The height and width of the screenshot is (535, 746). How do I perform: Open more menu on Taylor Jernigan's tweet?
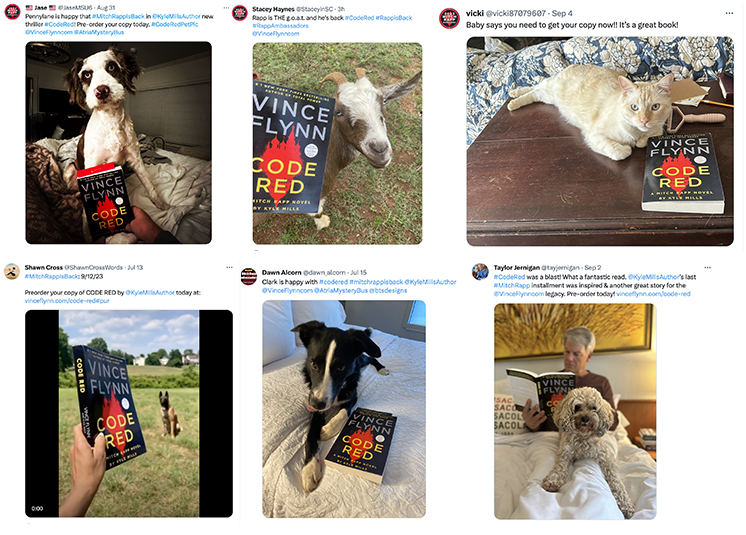(707, 267)
